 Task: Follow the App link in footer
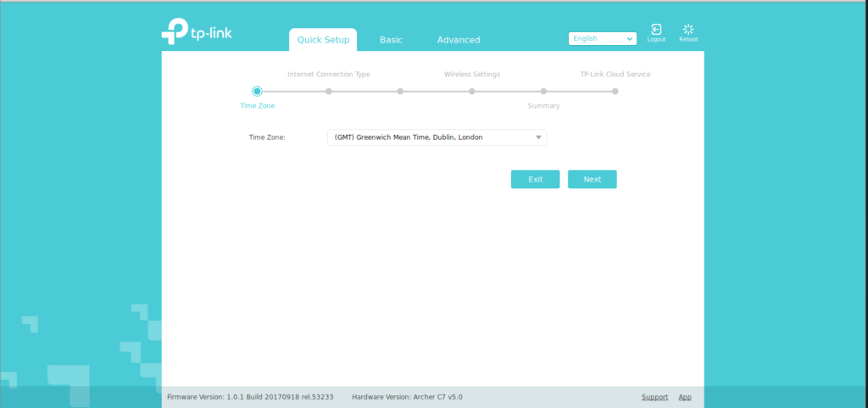pyautogui.click(x=685, y=397)
